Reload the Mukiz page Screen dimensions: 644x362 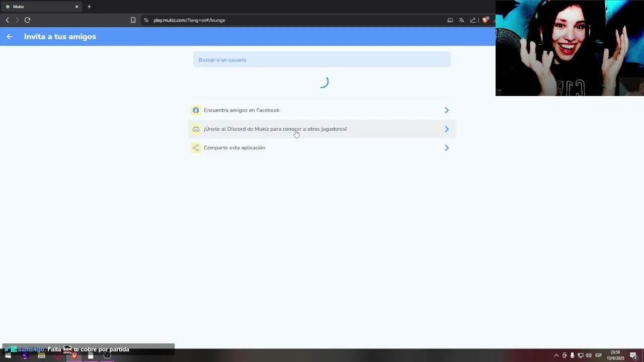[27, 20]
